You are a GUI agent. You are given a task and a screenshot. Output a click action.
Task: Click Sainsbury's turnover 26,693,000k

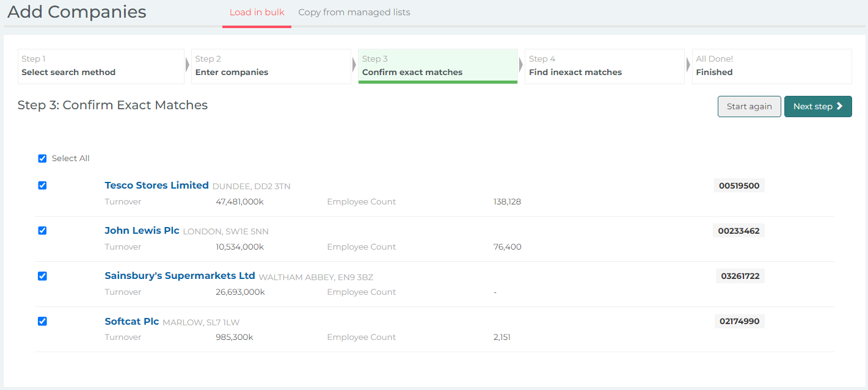pos(240,292)
